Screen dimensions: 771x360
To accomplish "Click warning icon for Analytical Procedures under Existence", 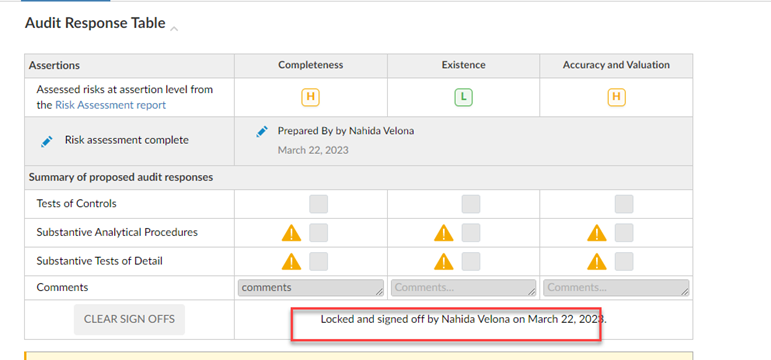I will [x=444, y=233].
